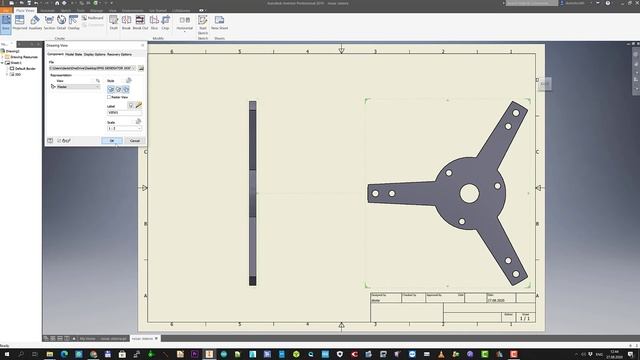Select Hidden Line style icon
The image size is (640, 360).
[111, 89]
